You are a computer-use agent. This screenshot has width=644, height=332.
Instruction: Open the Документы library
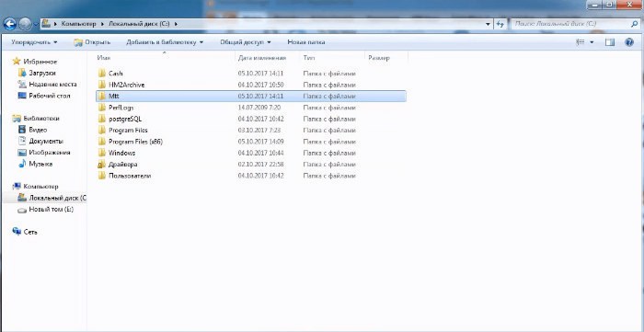coord(40,142)
